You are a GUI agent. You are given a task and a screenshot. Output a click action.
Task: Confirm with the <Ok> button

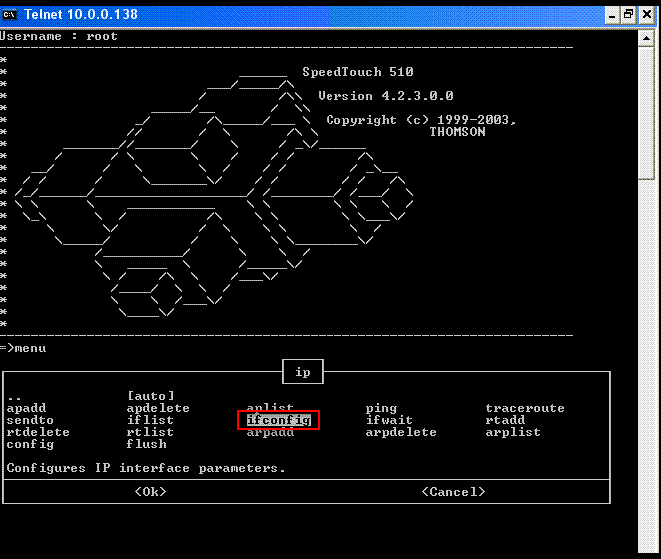coord(150,492)
